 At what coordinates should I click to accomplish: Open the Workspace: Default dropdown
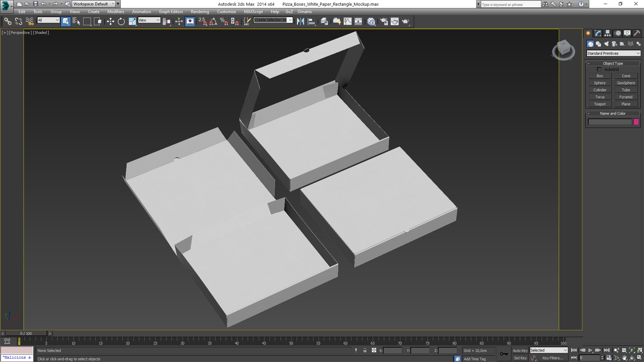pyautogui.click(x=93, y=4)
